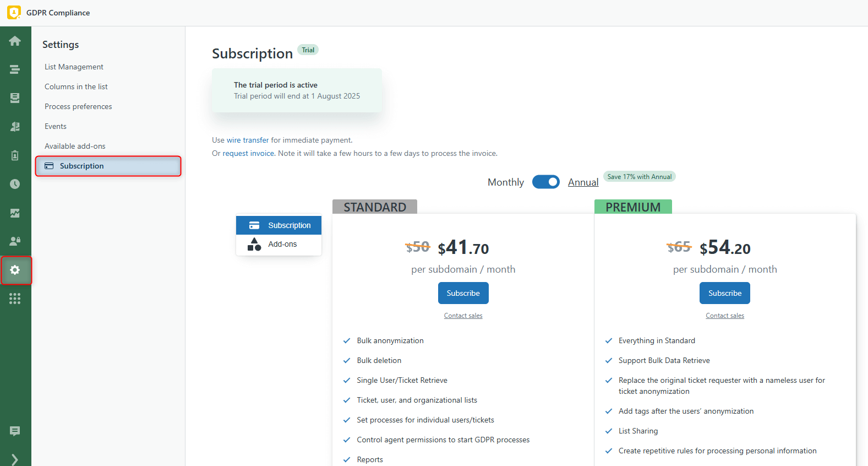
Task: Subscribe to the Standard plan
Action: [x=463, y=293]
